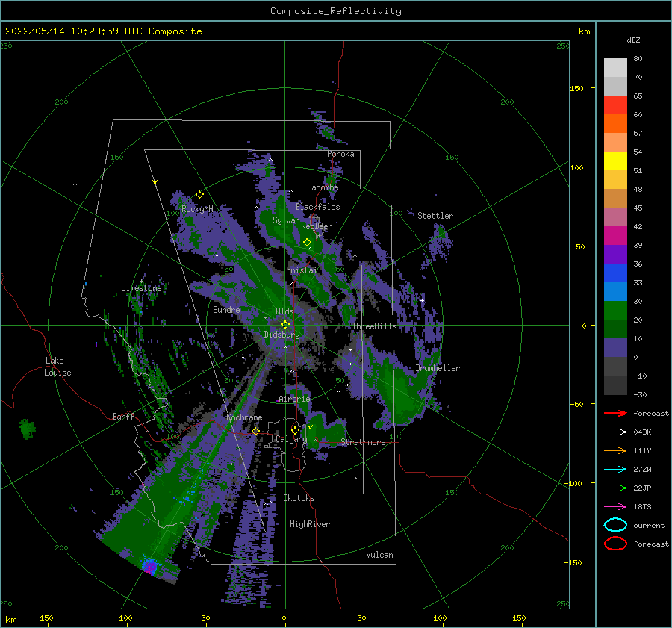Click the Airdrie label
Screen dimensions: 672x628
pyautogui.click(x=294, y=399)
